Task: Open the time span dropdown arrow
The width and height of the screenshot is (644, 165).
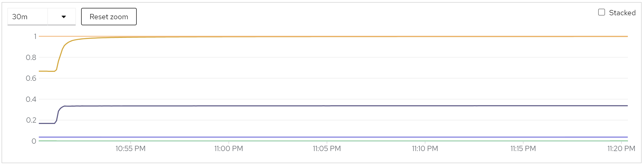Action: tap(63, 17)
